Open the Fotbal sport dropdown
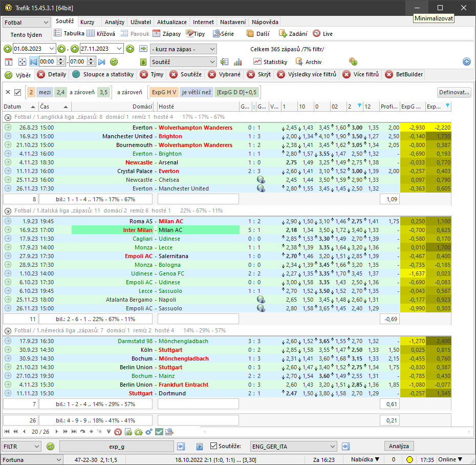 26,23
